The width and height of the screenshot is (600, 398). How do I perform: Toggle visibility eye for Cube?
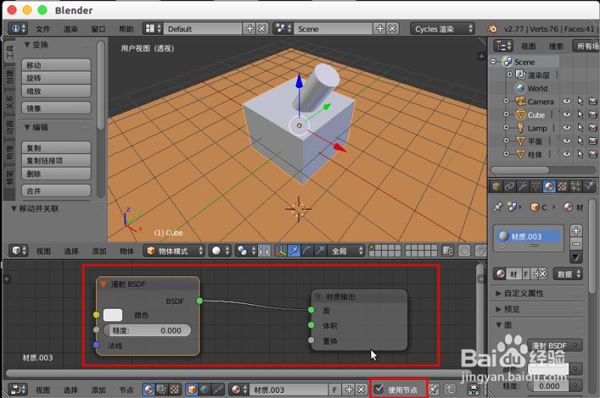[567, 114]
